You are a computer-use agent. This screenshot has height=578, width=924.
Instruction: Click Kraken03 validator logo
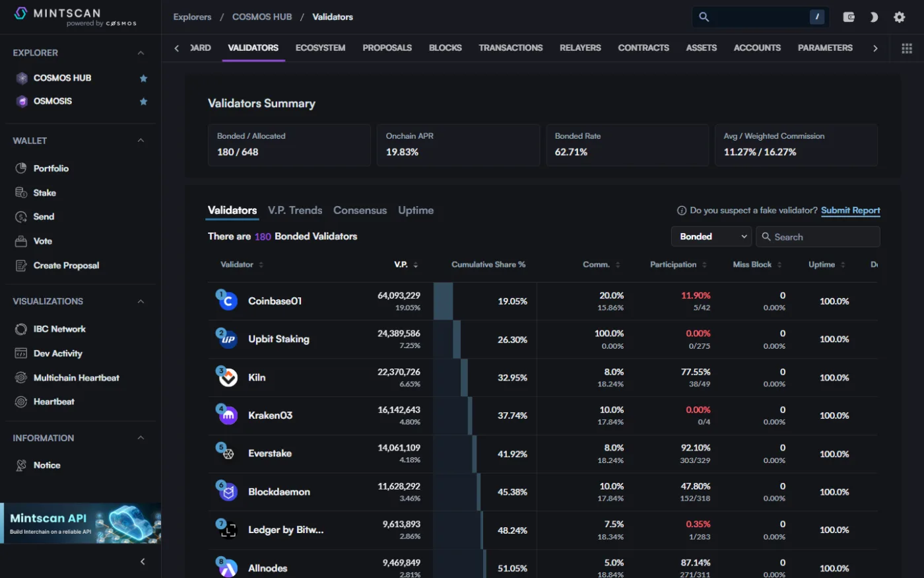228,415
